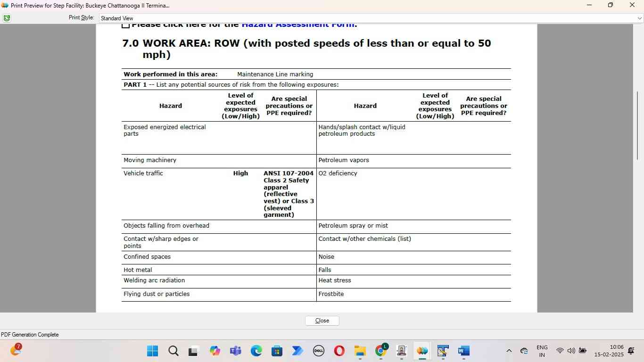Open the Hazard Assessment Form link

pos(299,25)
